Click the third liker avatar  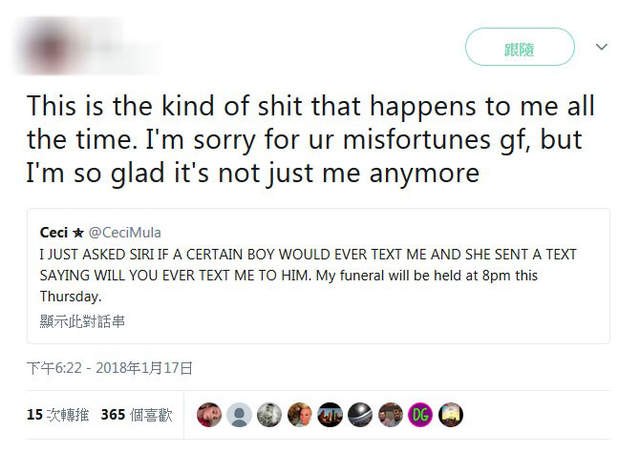point(270,414)
